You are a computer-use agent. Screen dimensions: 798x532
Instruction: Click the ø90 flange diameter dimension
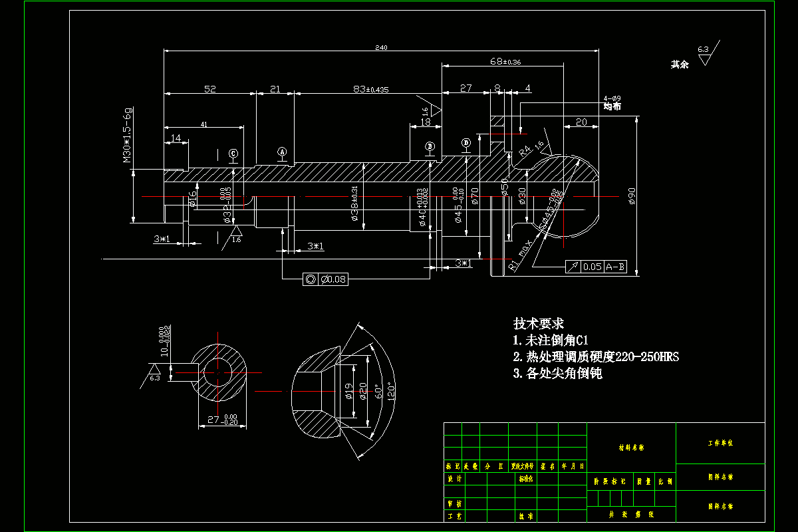coord(632,196)
